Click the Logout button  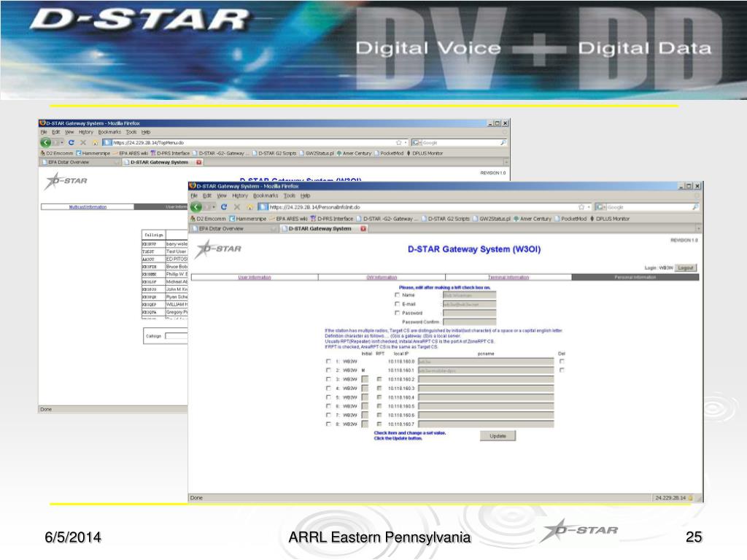click(686, 268)
